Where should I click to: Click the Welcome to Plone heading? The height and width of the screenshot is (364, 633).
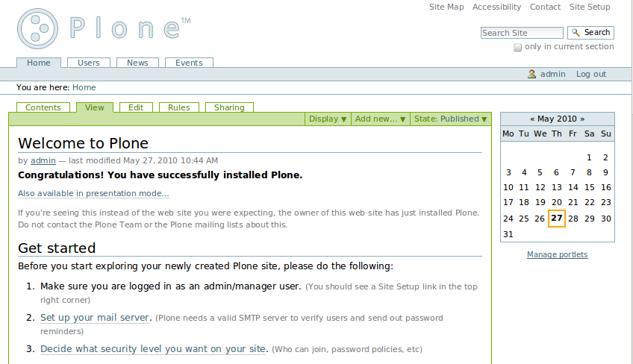coord(83,144)
